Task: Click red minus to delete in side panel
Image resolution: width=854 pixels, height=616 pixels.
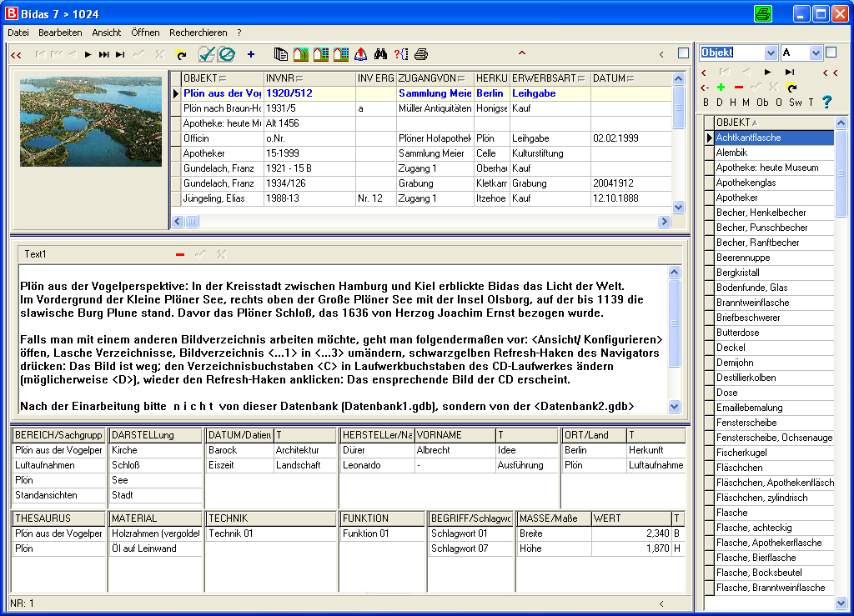Action: point(739,87)
